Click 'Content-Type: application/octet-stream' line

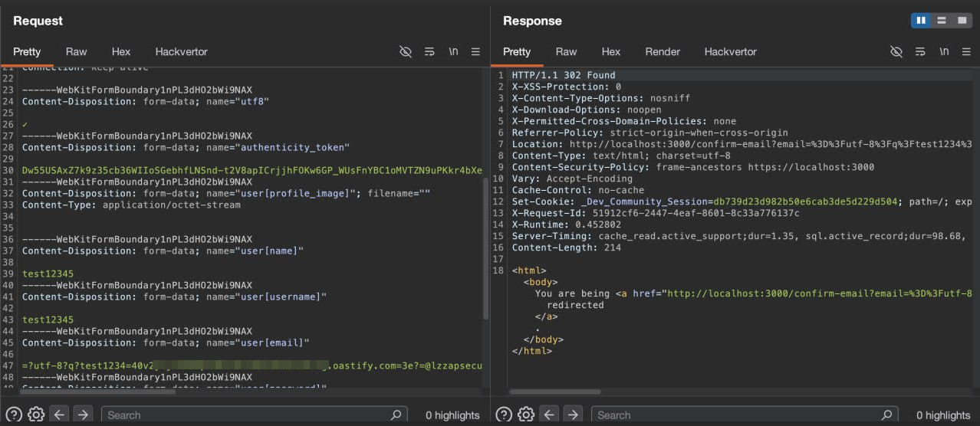(x=131, y=205)
